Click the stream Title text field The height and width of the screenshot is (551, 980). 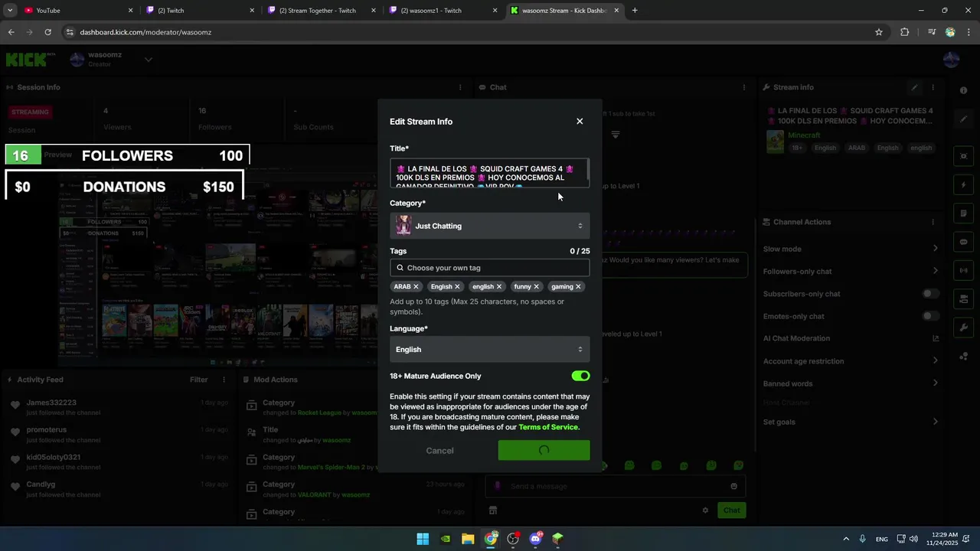[489, 173]
